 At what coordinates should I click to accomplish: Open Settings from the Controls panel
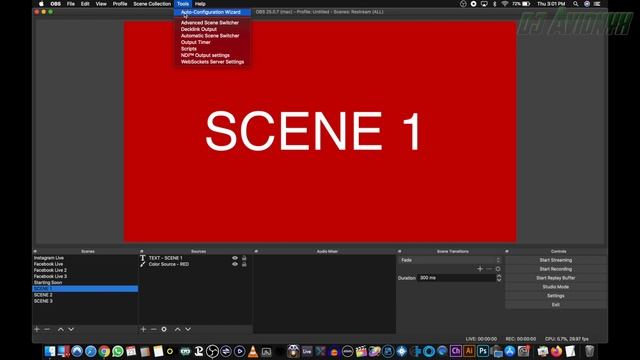(x=556, y=296)
